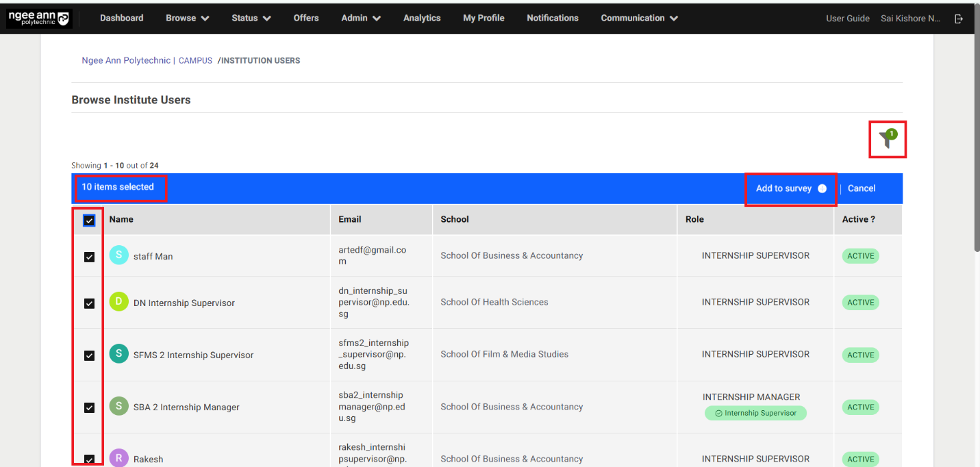Screen dimensions: 980x467
Task: Click staff Man's avatar icon
Action: click(118, 255)
